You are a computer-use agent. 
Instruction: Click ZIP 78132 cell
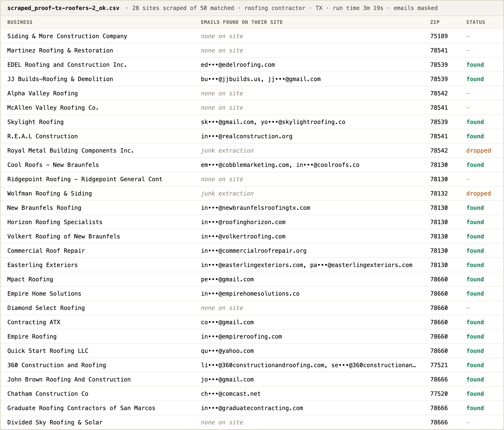tap(439, 194)
